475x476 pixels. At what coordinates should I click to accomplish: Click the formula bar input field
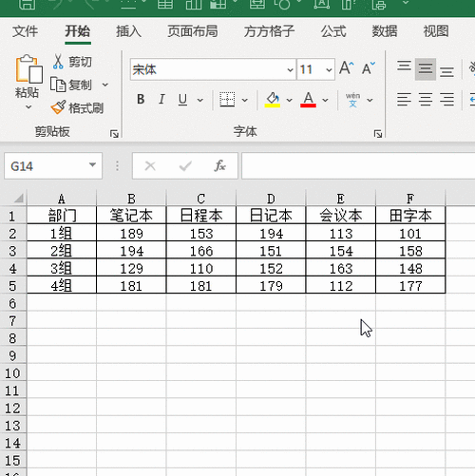click(x=358, y=165)
